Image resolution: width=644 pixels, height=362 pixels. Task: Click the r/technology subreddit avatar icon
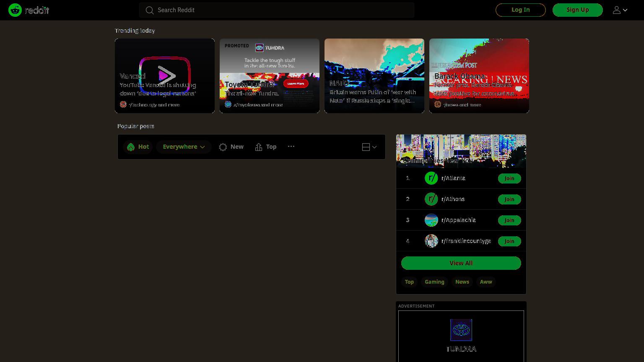(123, 104)
